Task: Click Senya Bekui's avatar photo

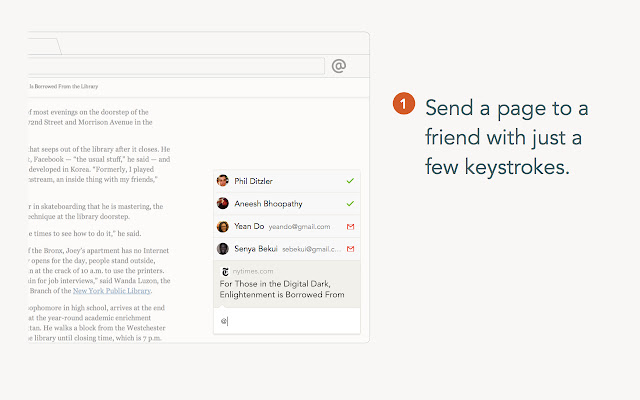Action: [x=223, y=248]
